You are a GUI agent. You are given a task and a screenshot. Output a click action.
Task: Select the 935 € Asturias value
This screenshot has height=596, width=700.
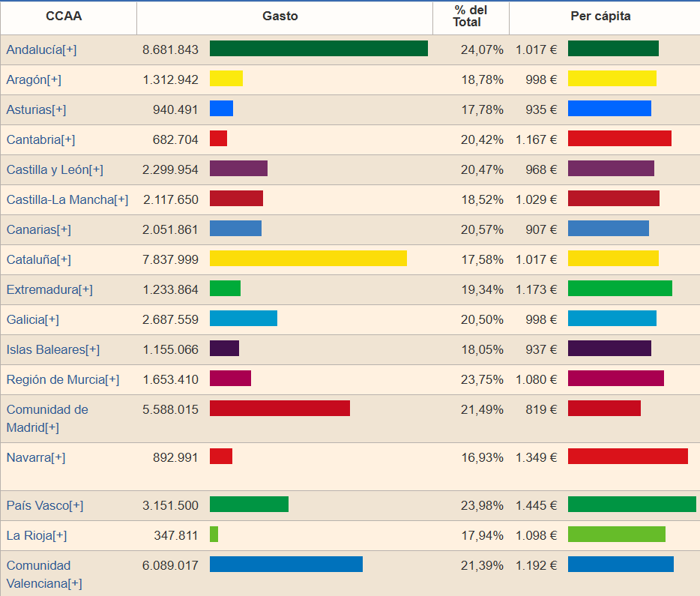tap(541, 109)
